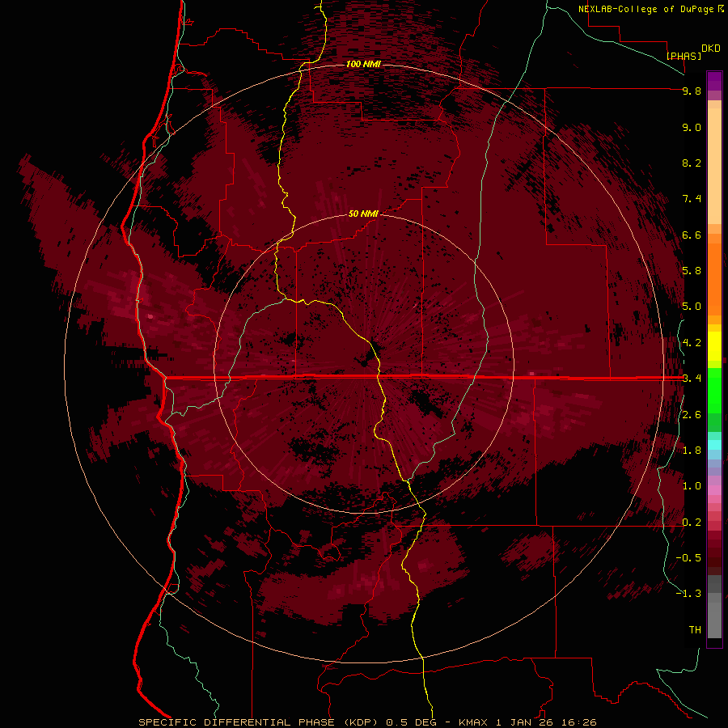Click the 9.8 value on color scale
728x728 pixels.
click(692, 91)
